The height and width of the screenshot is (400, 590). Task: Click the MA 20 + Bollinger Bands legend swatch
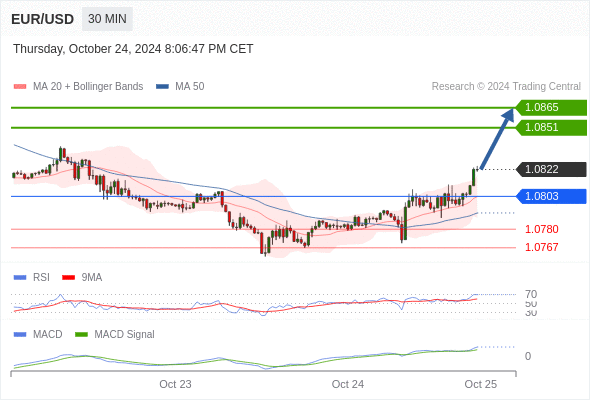click(x=20, y=87)
